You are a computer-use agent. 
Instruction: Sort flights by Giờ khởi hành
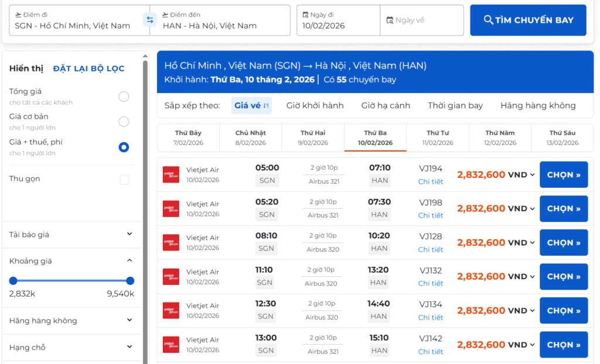pos(315,105)
